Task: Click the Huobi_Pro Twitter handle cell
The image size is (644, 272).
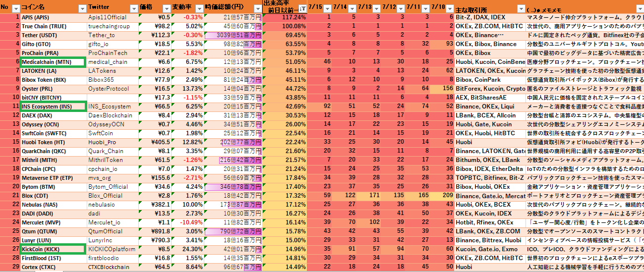Action: click(x=113, y=142)
